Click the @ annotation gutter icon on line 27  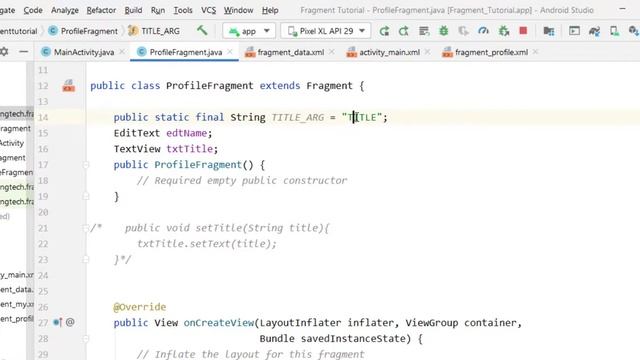[70, 322]
